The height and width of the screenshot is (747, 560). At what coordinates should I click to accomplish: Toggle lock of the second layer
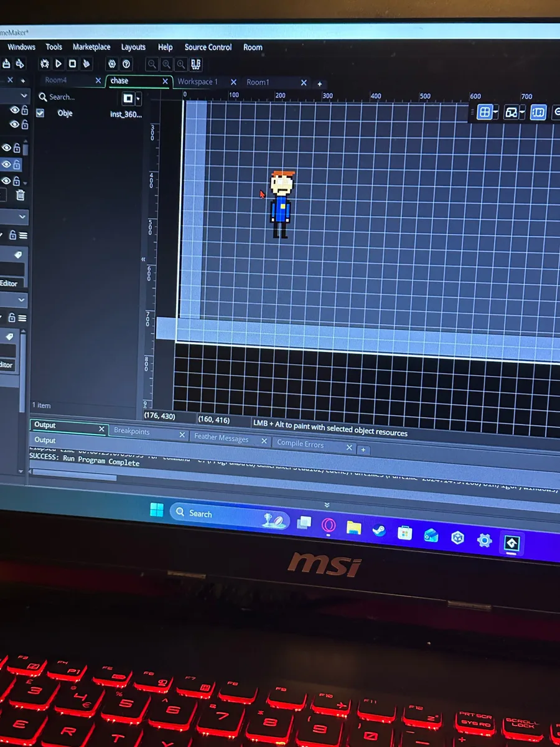pos(25,125)
